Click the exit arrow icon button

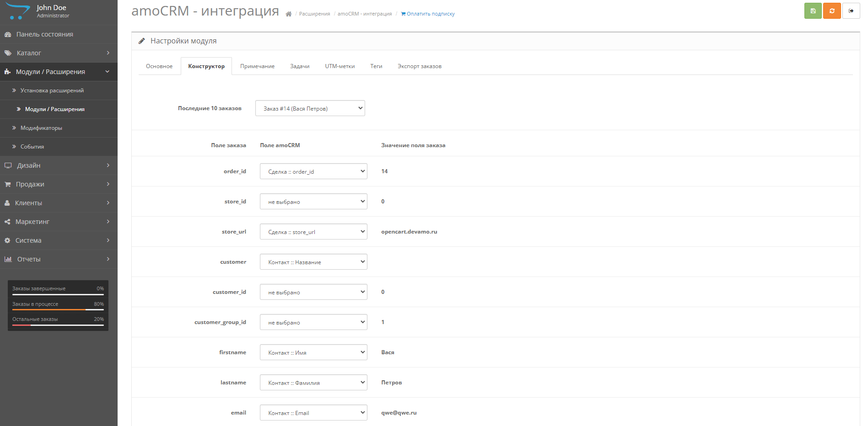point(851,11)
